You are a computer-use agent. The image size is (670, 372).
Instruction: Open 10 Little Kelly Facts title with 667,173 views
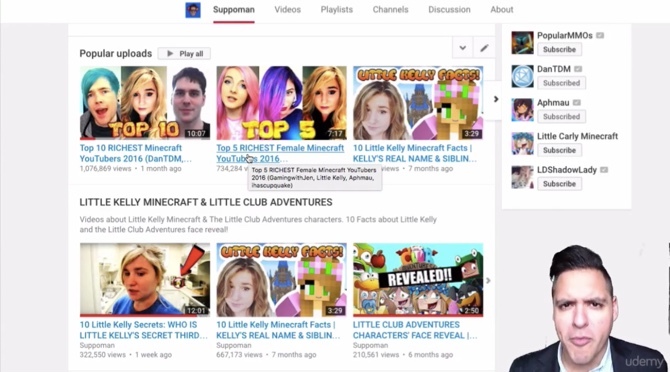tap(278, 330)
